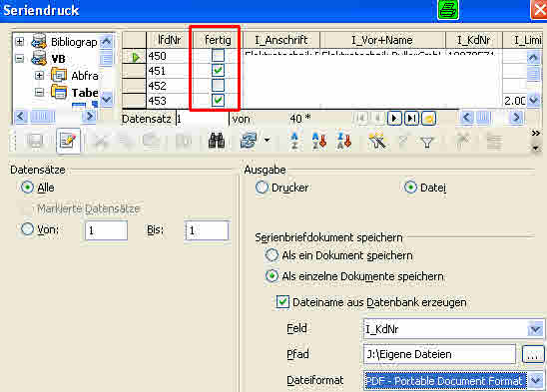
Task: Sort descending with the Z-A arrow icon
Action: [344, 141]
